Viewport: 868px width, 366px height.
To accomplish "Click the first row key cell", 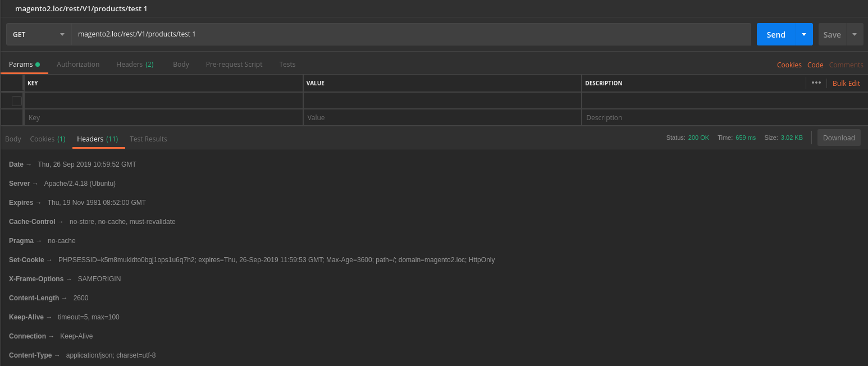I will [163, 101].
